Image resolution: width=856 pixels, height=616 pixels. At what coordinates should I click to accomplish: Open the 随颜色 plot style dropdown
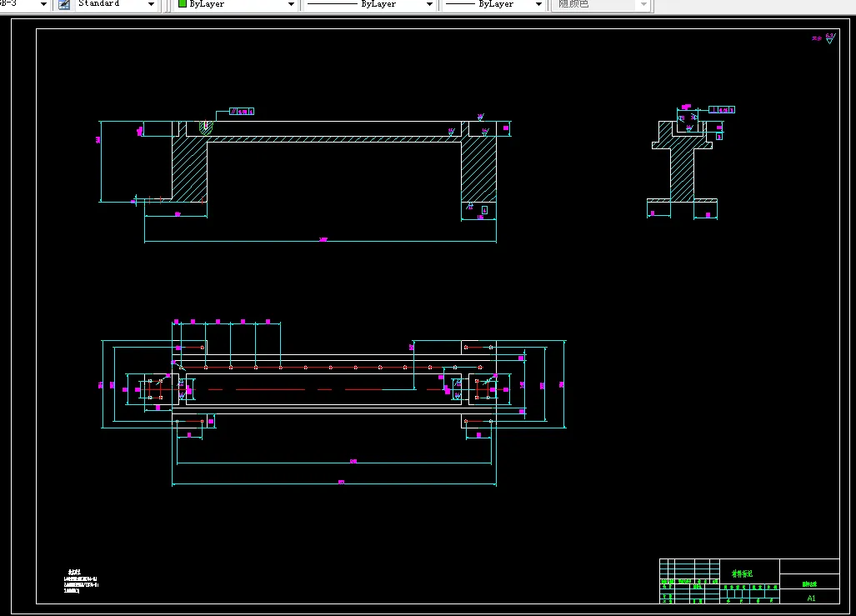(643, 4)
